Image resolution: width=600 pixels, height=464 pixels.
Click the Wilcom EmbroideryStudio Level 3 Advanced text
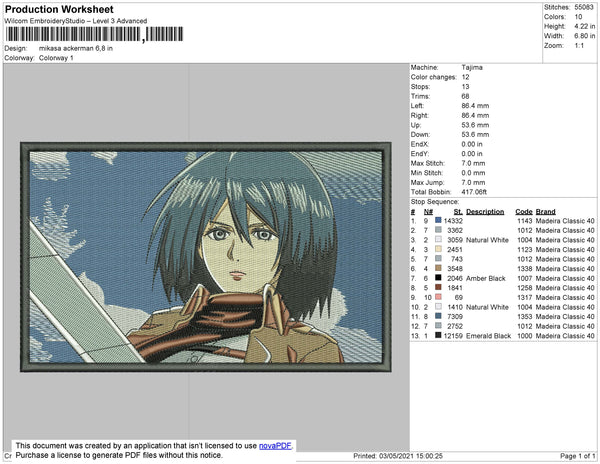point(76,21)
